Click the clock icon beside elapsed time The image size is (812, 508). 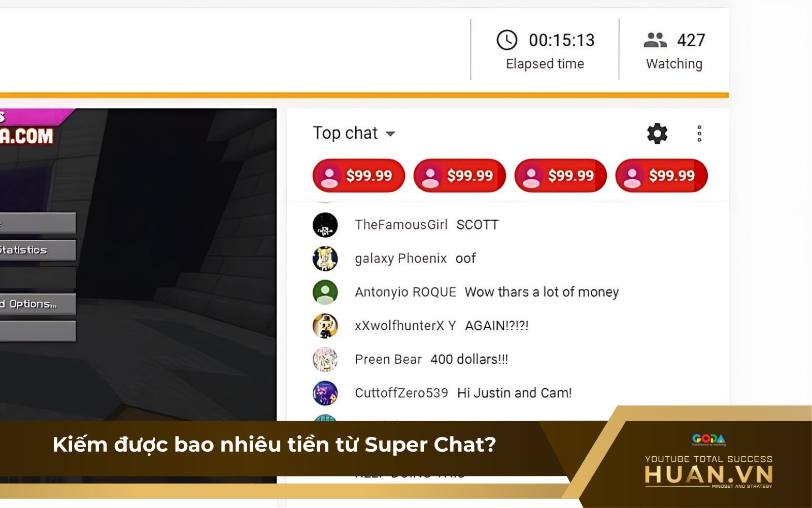[x=506, y=40]
